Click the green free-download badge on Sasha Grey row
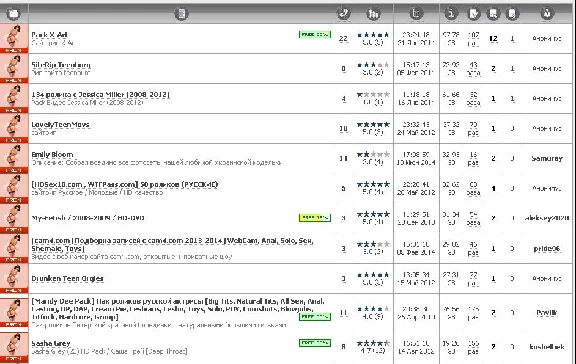Screen dimensions: 576x364 click(315, 343)
